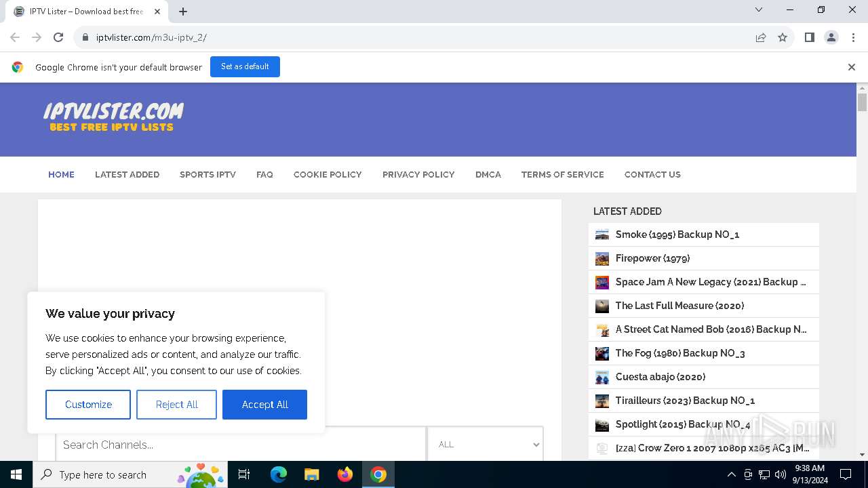Open CONTACT US page
The image size is (868, 488).
(652, 174)
